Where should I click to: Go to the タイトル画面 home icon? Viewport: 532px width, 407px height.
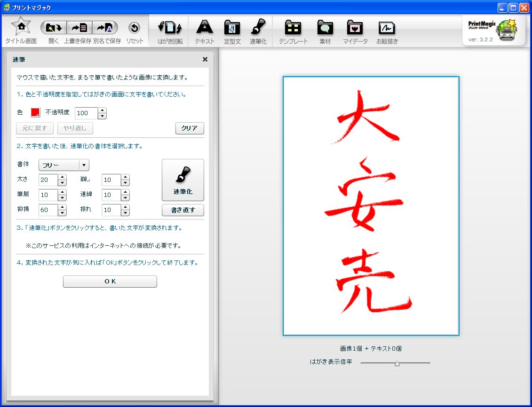[21, 28]
